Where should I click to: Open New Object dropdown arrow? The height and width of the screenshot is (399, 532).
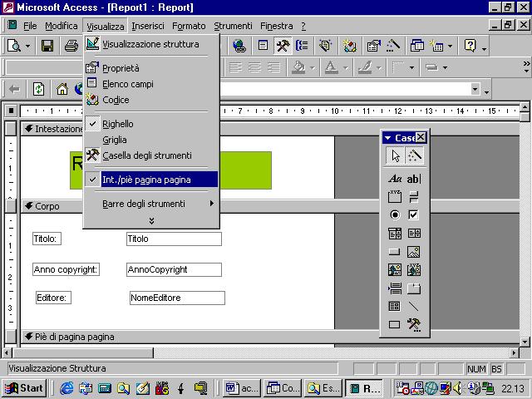coord(450,46)
